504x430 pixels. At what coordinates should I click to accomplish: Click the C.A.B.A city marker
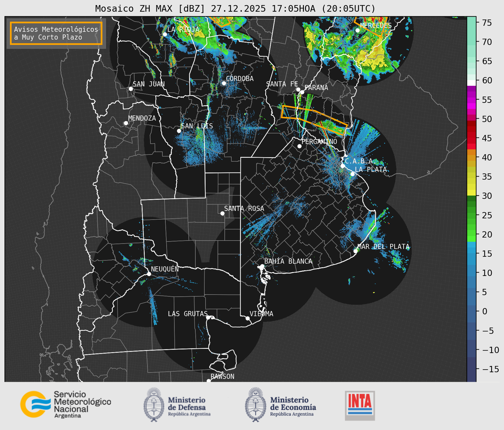[343, 166]
